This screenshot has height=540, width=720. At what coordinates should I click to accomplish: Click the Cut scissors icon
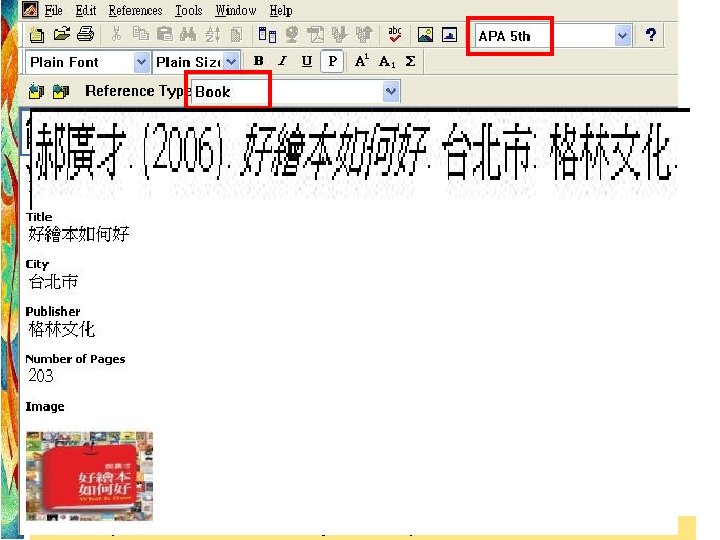coord(117,34)
